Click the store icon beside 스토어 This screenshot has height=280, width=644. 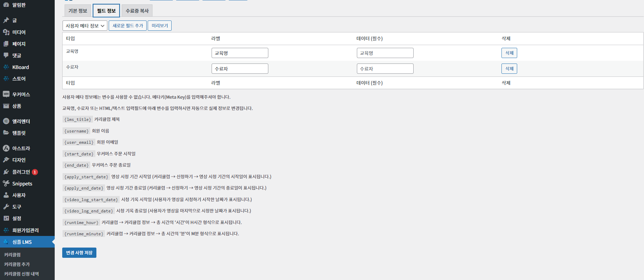tap(6, 79)
